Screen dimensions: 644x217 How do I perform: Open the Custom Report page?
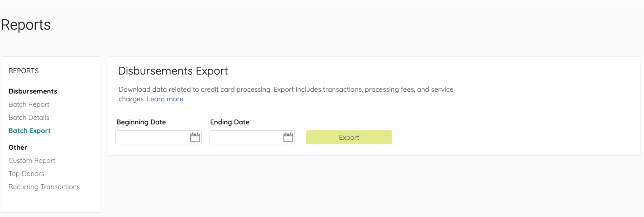[x=32, y=161]
